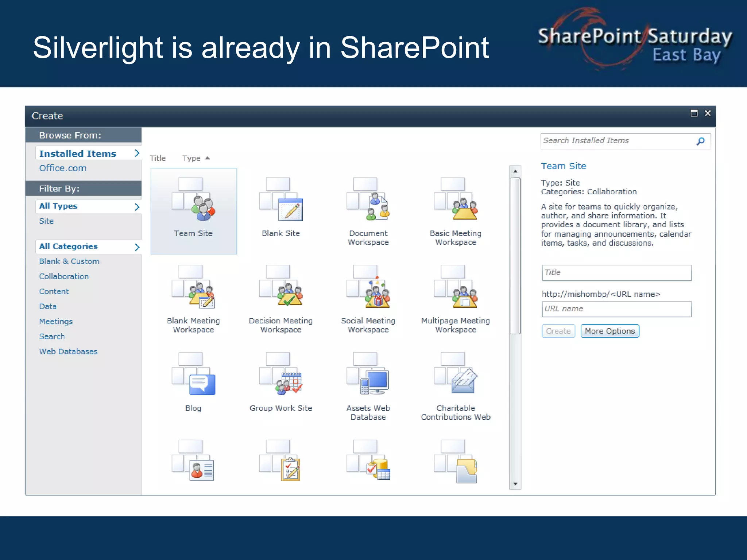The height and width of the screenshot is (560, 747).
Task: Browse templates from Office.com
Action: coord(63,168)
